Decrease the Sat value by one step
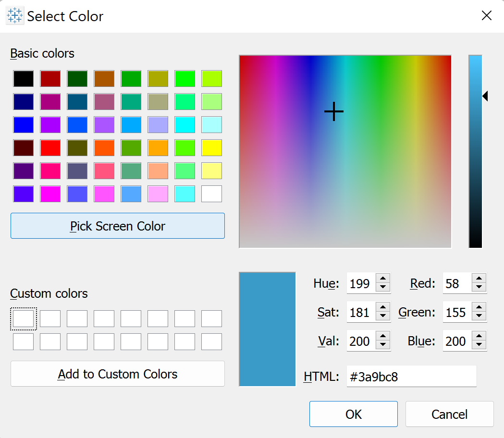Screen dimensions: 504x438 coord(383,317)
